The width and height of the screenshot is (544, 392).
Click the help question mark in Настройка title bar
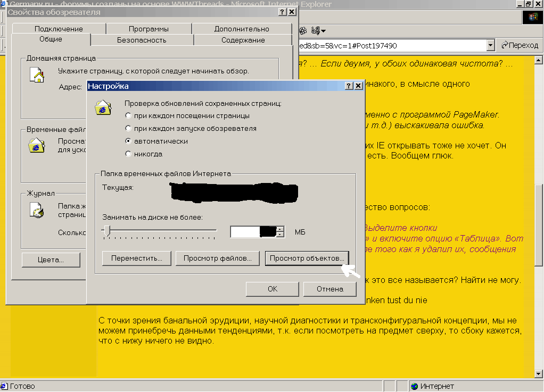348,86
